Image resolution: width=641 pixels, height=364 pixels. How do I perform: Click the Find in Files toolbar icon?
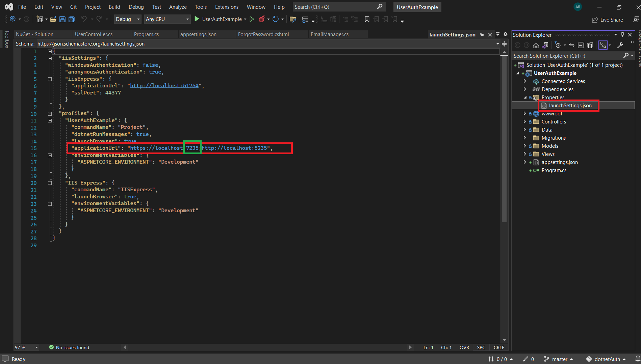[x=293, y=19]
